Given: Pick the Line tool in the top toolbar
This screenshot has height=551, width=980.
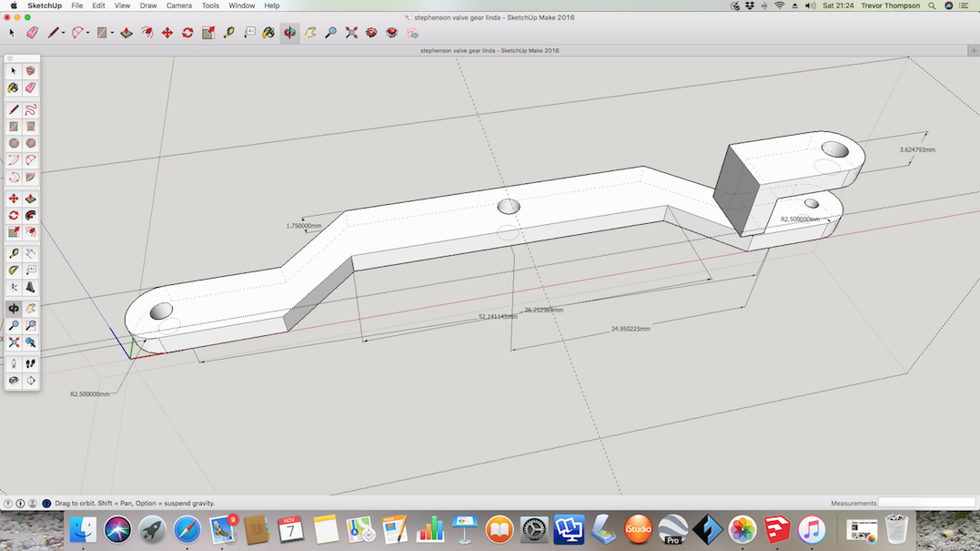Looking at the screenshot, I should [53, 33].
